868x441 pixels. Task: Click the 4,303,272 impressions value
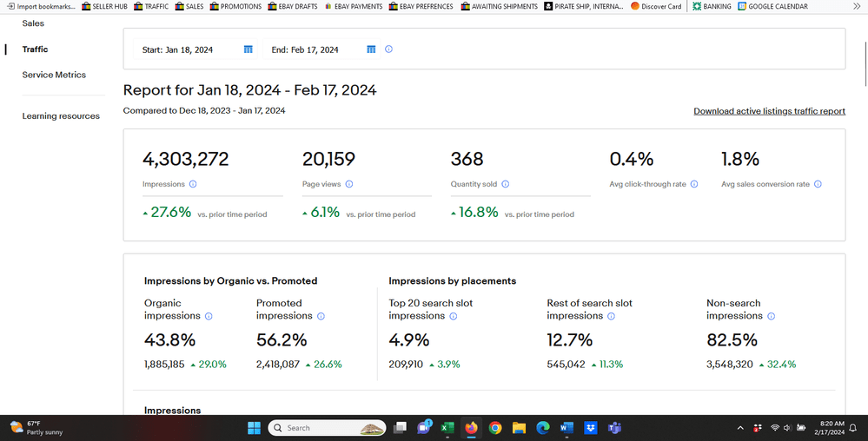click(185, 160)
